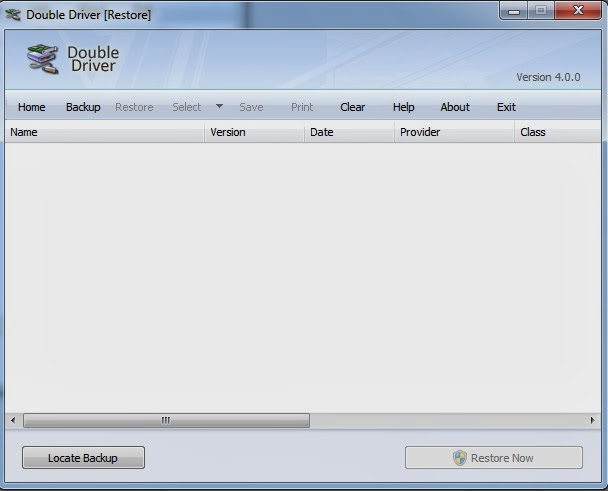Click the scrollbar left arrow
Image resolution: width=608 pixels, height=491 pixels.
pyautogui.click(x=13, y=420)
